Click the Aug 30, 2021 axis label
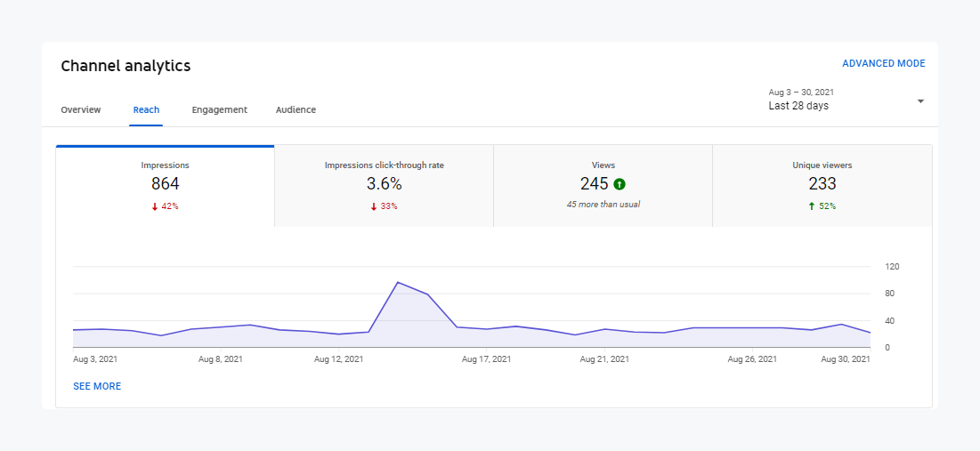Image resolution: width=980 pixels, height=451 pixels. 843,359
